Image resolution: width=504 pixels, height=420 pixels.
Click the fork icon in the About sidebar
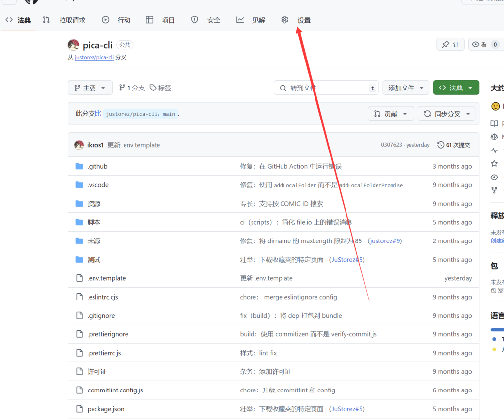tap(494, 190)
